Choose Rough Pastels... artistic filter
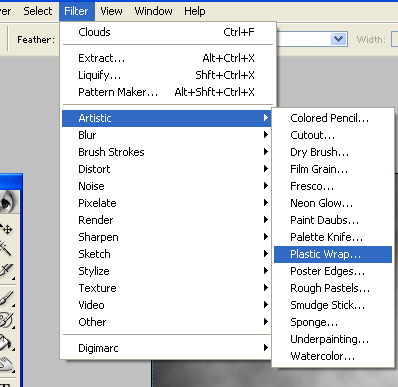 [x=333, y=288]
